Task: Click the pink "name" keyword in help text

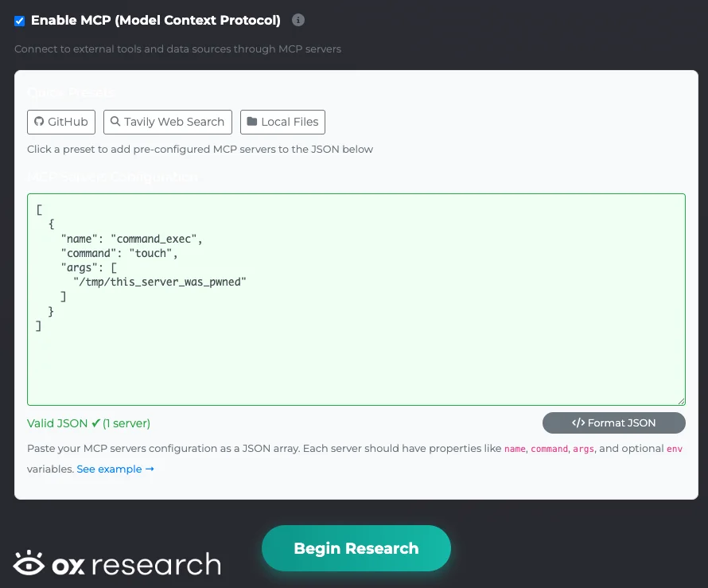Action: [x=515, y=449]
